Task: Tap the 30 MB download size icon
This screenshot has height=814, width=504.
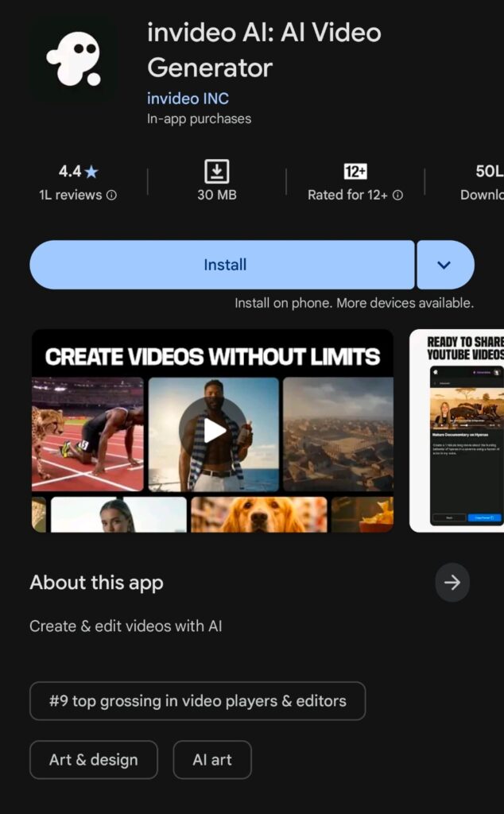Action: (217, 172)
